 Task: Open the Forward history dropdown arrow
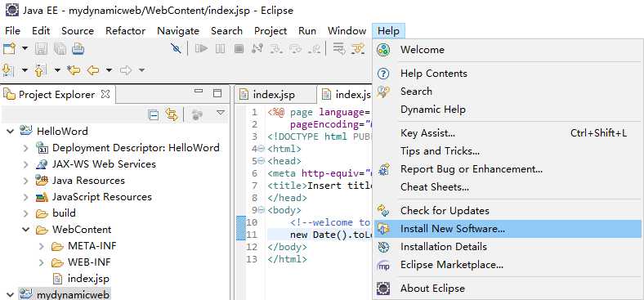click(141, 70)
